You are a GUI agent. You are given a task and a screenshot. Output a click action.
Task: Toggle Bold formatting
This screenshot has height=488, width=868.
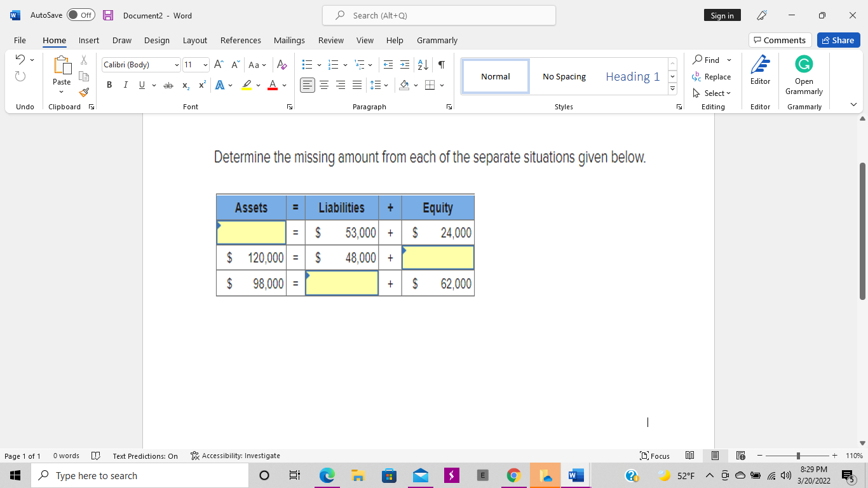109,85
